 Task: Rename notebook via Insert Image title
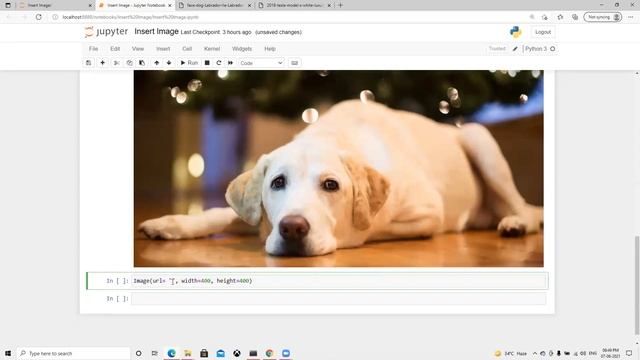(156, 31)
